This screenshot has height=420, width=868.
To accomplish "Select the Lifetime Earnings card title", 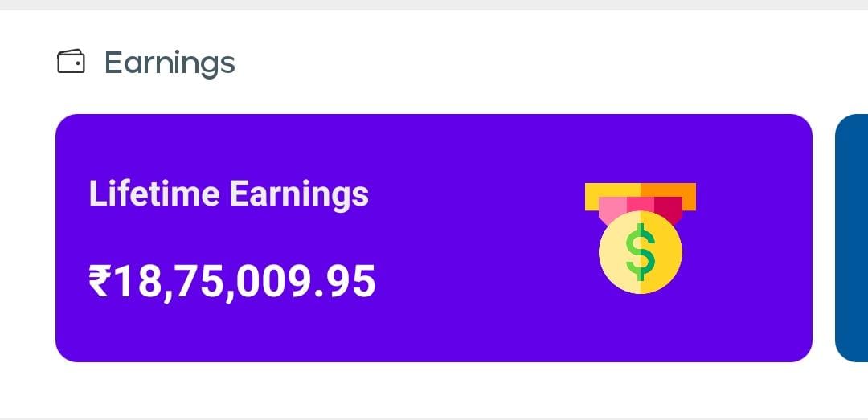I will coord(228,194).
